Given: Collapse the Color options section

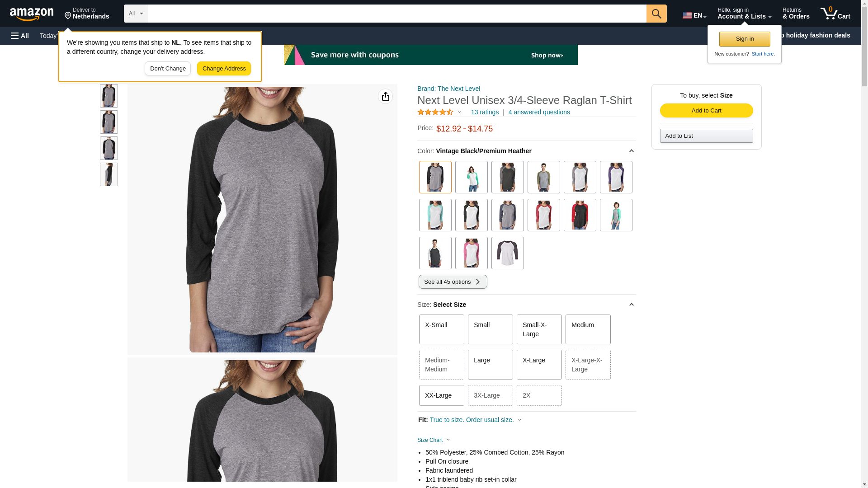Looking at the screenshot, I should [631, 151].
